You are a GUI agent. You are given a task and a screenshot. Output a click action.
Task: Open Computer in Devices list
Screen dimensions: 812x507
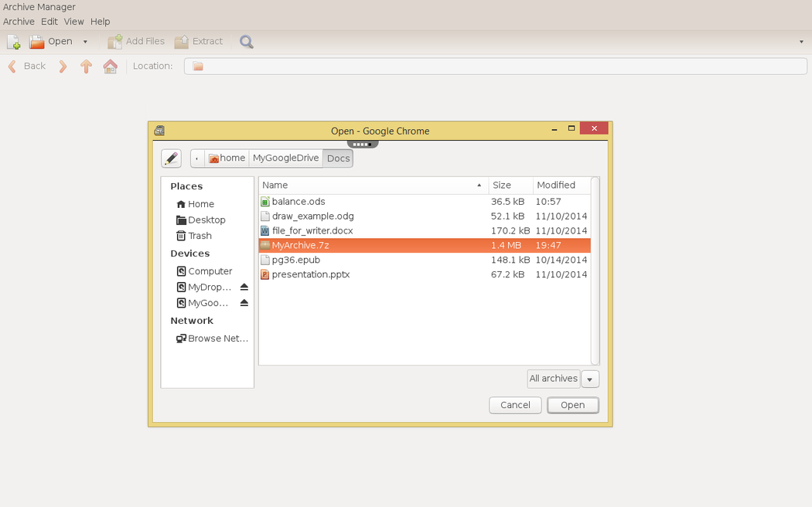point(209,271)
